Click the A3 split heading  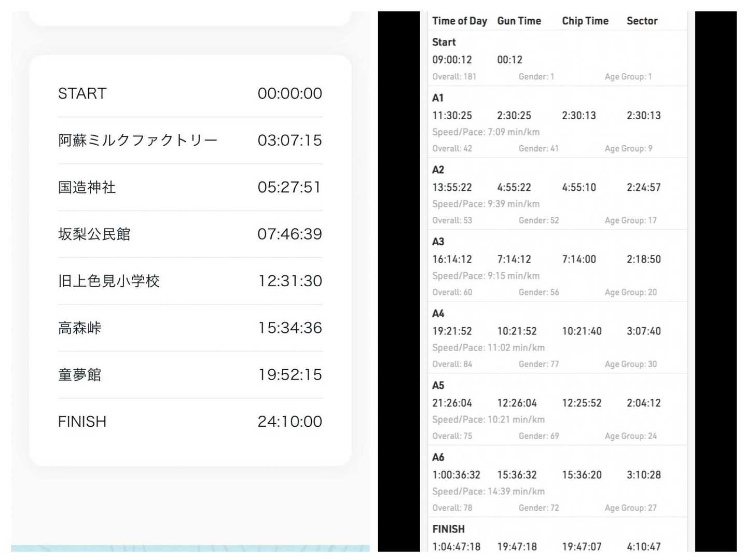[x=438, y=242]
